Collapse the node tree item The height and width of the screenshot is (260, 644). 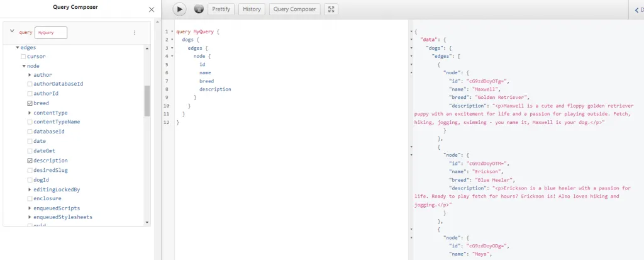click(24, 65)
